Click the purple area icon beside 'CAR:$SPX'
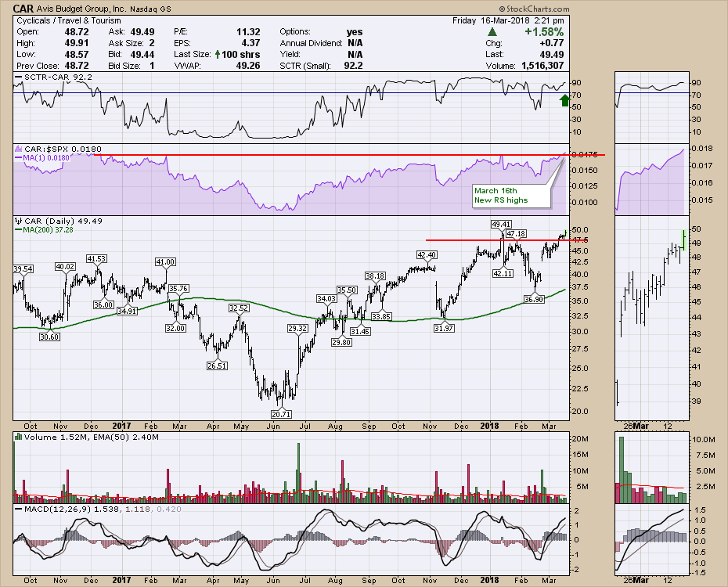 (x=19, y=149)
